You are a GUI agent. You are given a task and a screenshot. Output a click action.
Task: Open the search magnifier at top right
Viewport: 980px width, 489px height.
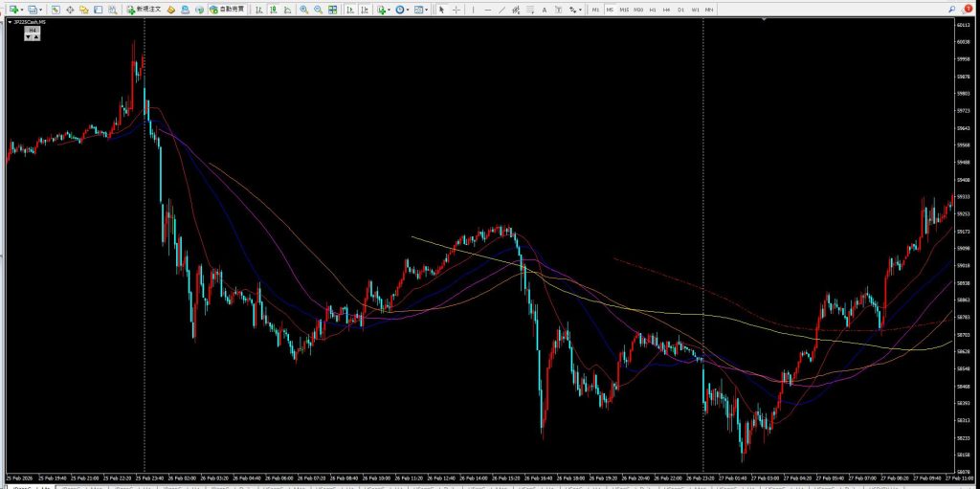pos(953,9)
